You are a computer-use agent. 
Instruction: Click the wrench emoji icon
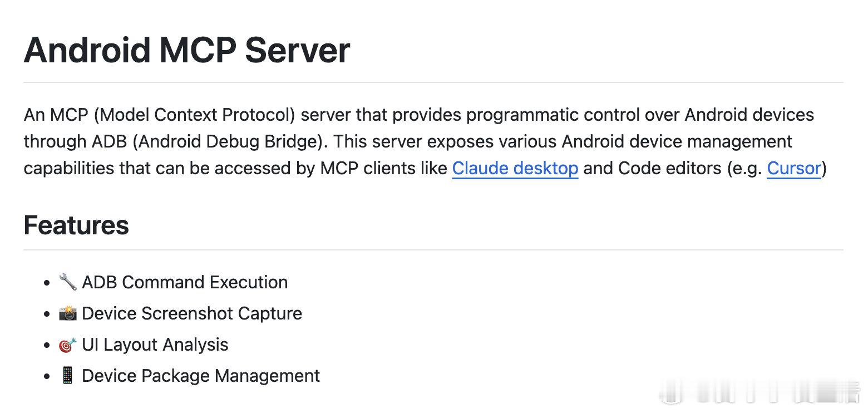coord(68,282)
